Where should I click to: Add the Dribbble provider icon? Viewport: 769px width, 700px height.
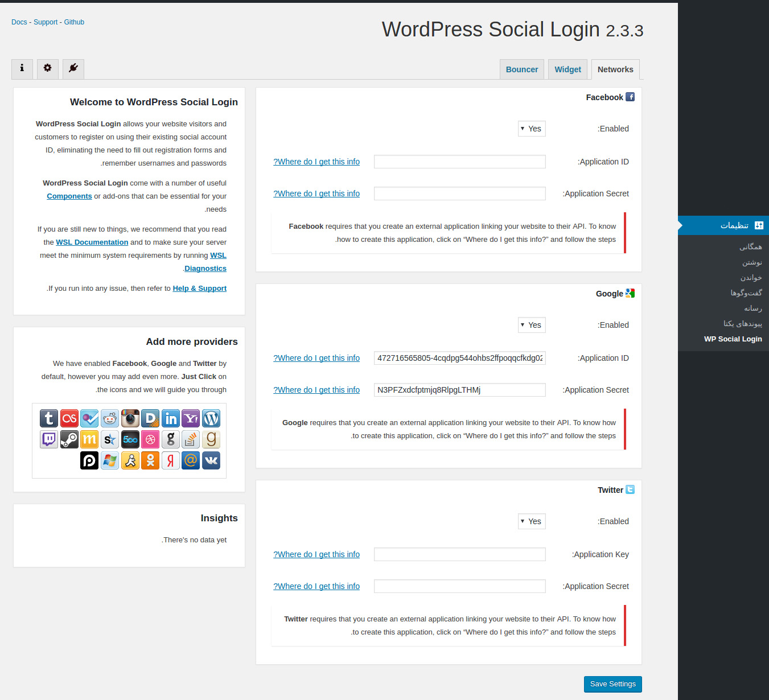(150, 439)
